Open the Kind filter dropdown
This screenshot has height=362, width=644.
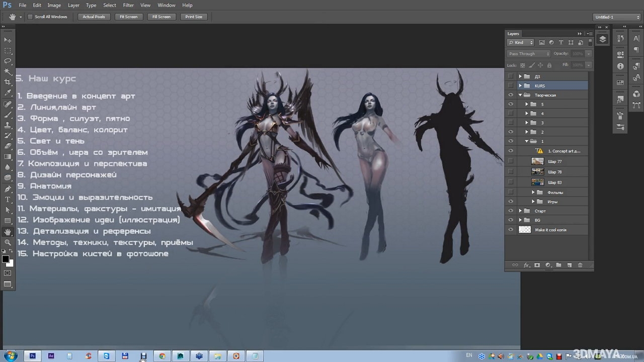pyautogui.click(x=520, y=43)
